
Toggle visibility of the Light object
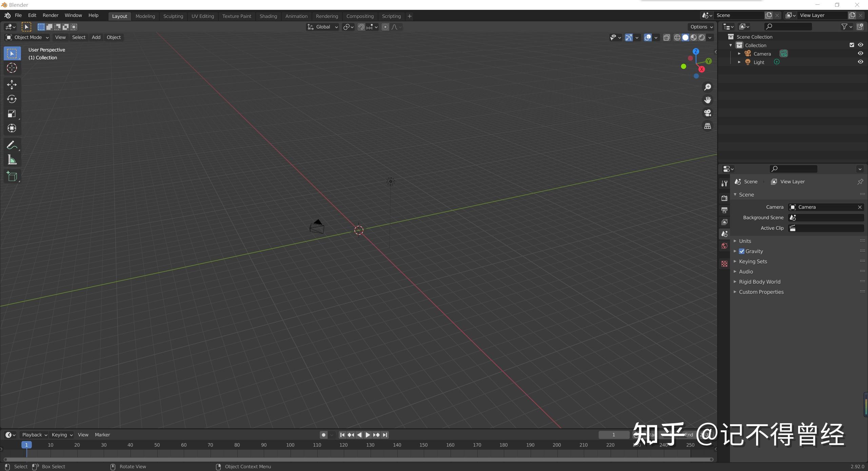(860, 62)
